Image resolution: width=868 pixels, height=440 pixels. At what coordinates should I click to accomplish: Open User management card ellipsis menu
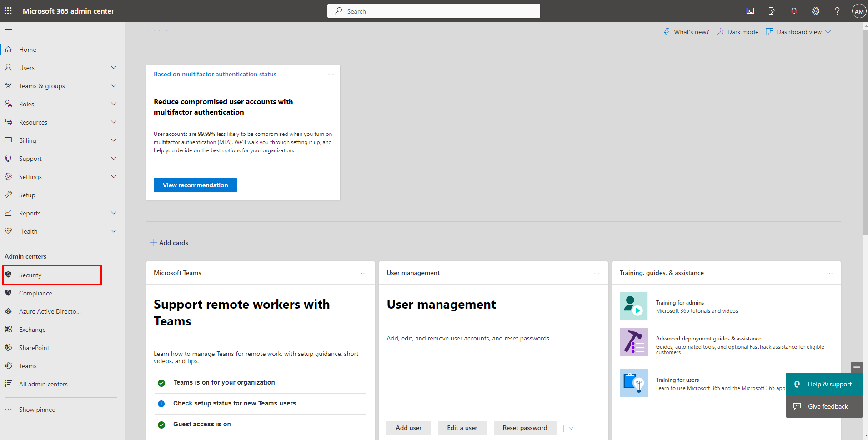point(597,273)
